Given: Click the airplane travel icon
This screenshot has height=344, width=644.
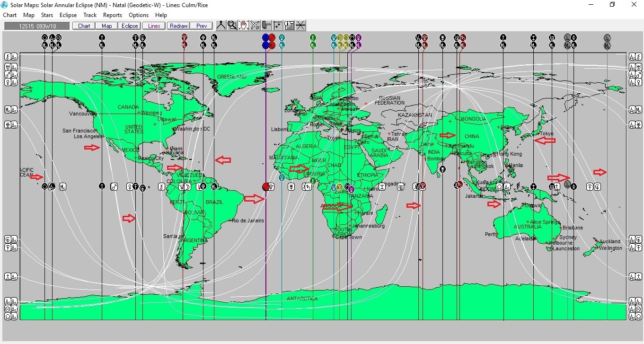Looking at the screenshot, I should [255, 26].
